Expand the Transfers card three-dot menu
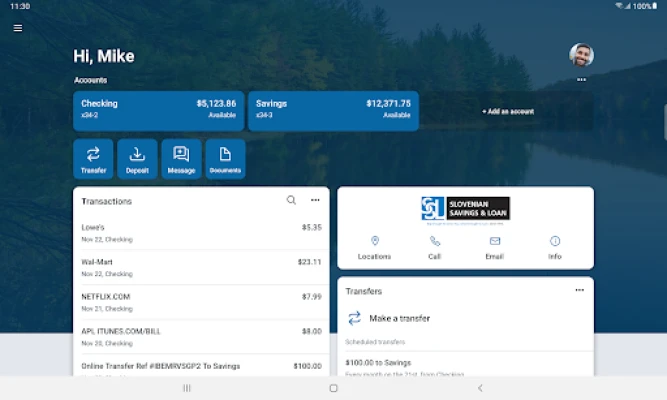This screenshot has height=400, width=667. 580,290
